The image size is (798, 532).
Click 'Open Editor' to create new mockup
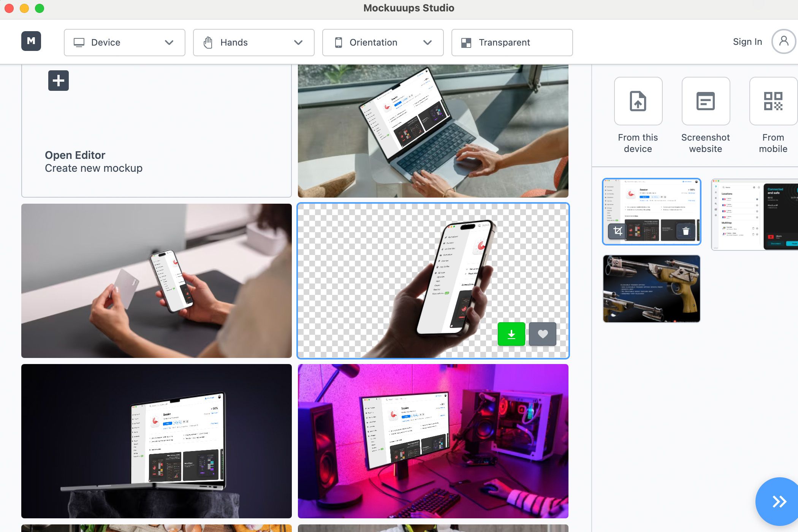click(x=75, y=154)
